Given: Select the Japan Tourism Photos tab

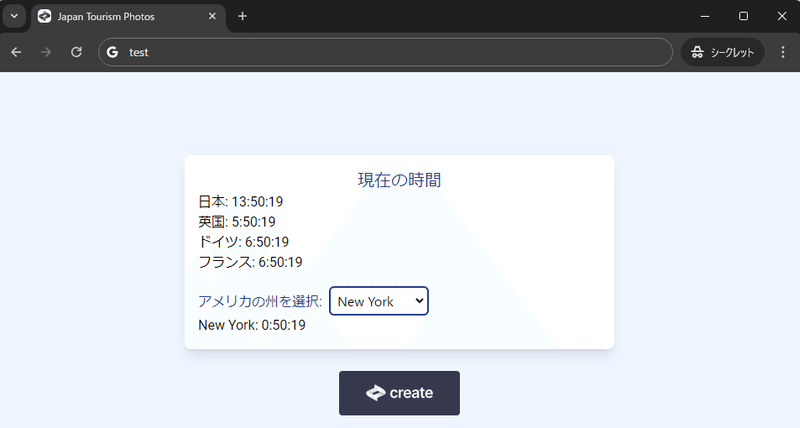Looking at the screenshot, I should [x=128, y=16].
